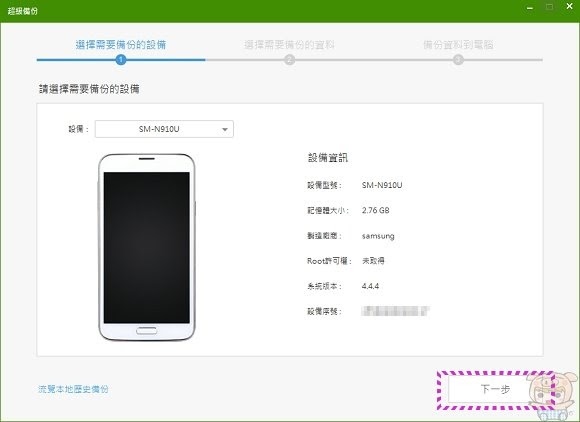
Task: Click the SM-N910U device model value
Action: click(x=382, y=185)
